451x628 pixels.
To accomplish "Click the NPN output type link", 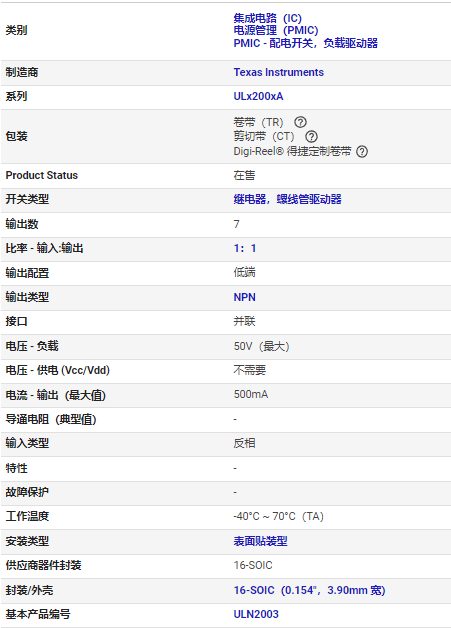I will [x=244, y=297].
